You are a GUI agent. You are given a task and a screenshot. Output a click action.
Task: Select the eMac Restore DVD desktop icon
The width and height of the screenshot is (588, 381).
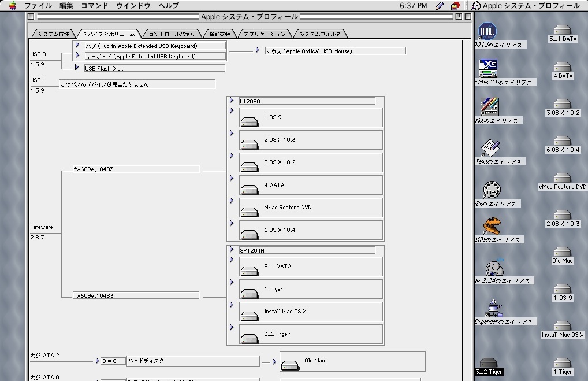pyautogui.click(x=562, y=177)
